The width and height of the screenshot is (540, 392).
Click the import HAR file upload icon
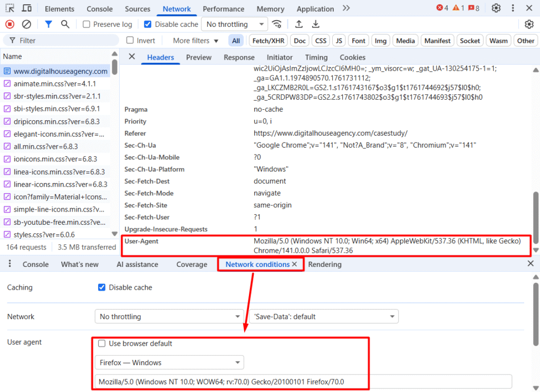[299, 24]
